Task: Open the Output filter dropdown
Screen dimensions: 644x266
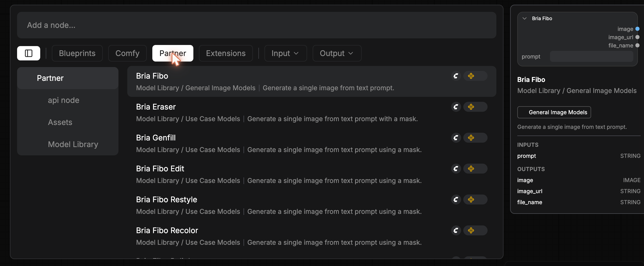Action: click(x=337, y=53)
